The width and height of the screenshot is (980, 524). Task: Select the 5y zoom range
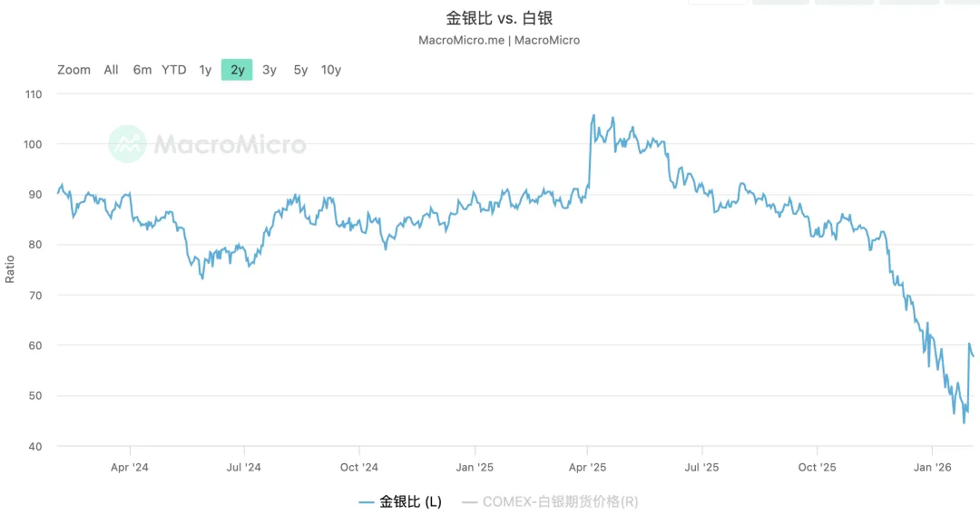click(x=300, y=70)
